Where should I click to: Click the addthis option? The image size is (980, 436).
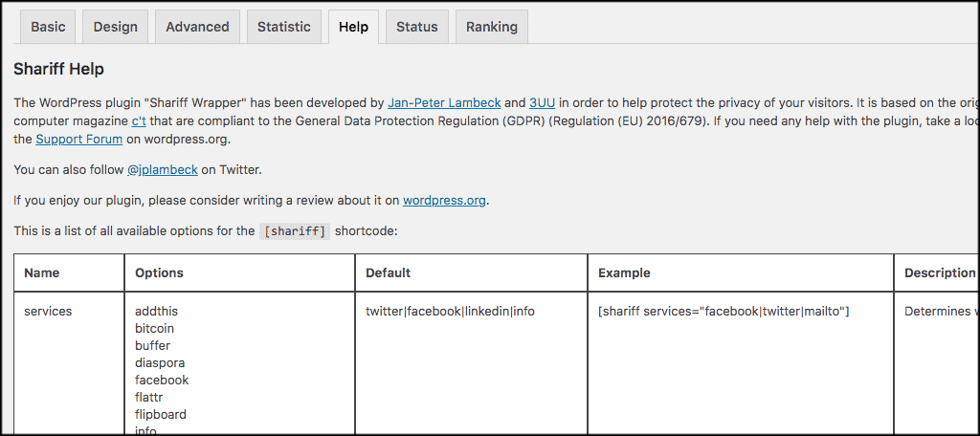pos(157,311)
